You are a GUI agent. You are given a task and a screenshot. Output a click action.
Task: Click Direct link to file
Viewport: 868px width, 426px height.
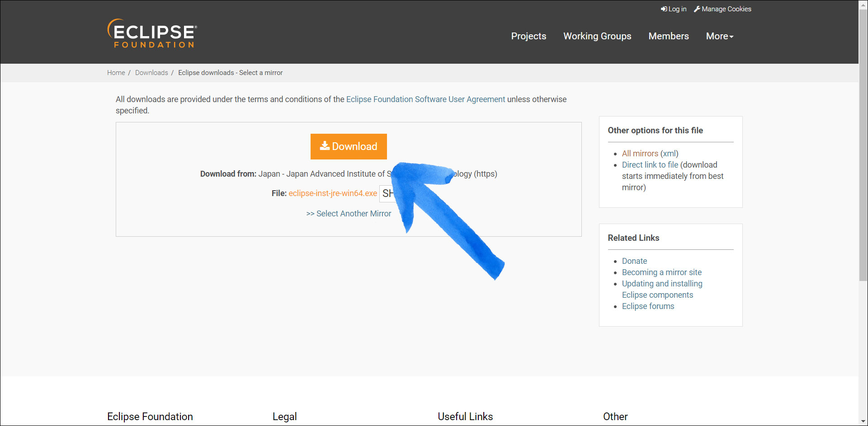(650, 165)
